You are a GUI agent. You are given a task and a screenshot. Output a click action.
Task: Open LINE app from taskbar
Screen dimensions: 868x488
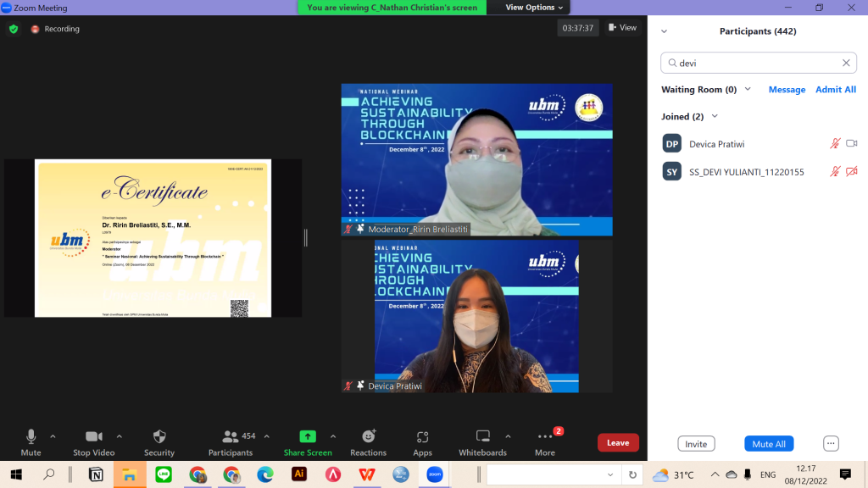tap(164, 474)
